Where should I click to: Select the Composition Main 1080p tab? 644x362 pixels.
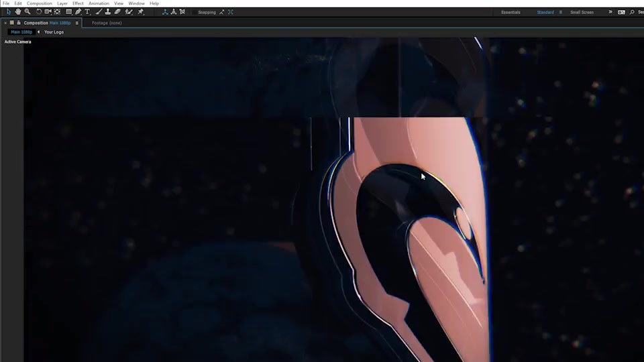pos(47,23)
